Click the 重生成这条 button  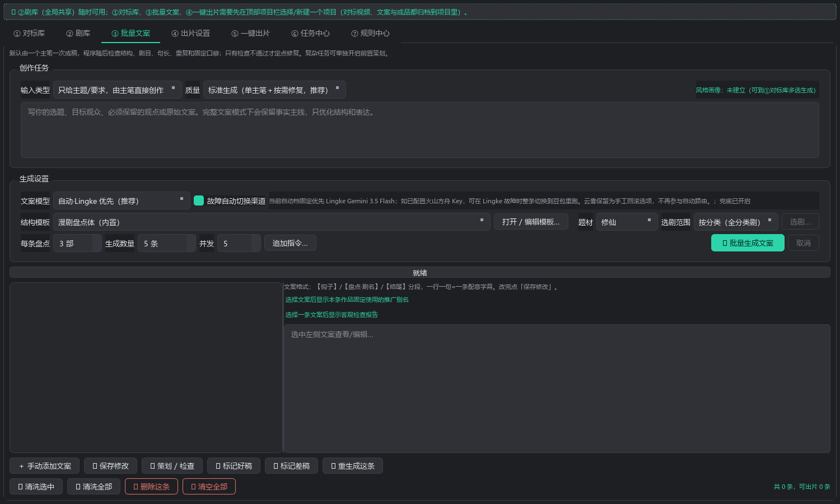click(353, 466)
